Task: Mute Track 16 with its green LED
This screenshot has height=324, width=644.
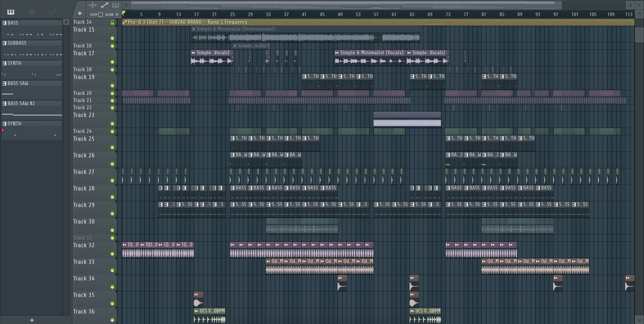Action: point(112,46)
